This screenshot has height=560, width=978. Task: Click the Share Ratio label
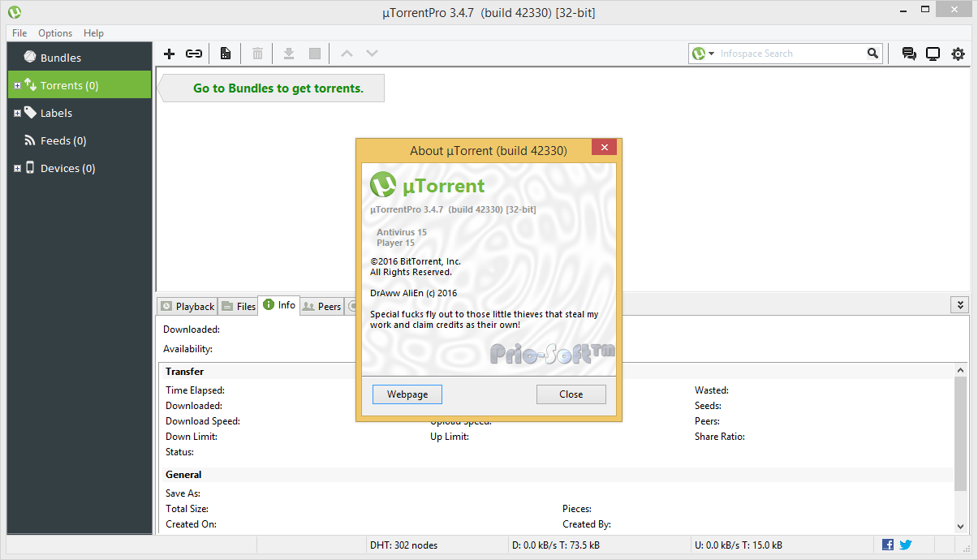719,437
